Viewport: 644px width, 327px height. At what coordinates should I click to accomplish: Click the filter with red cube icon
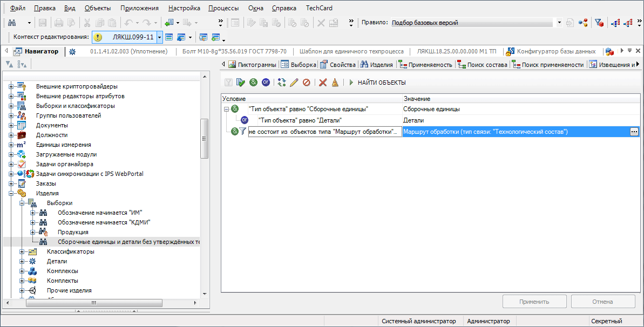click(x=599, y=23)
